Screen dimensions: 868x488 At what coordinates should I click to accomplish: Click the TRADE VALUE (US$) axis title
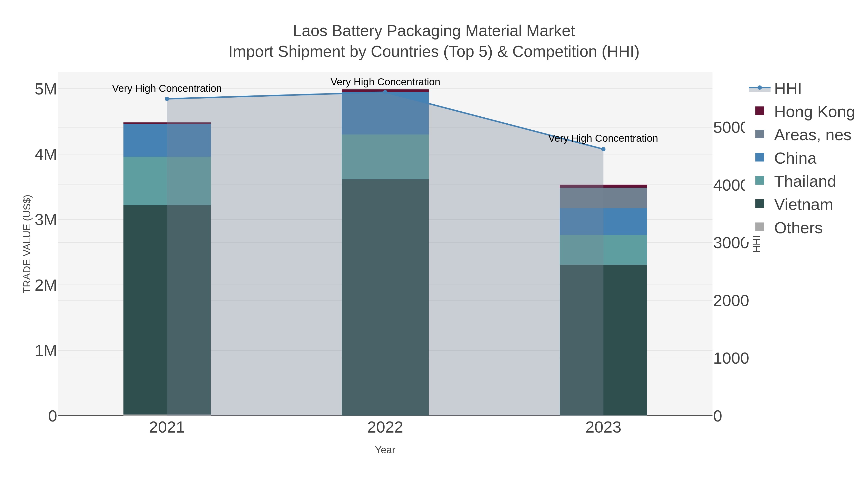pyautogui.click(x=27, y=244)
